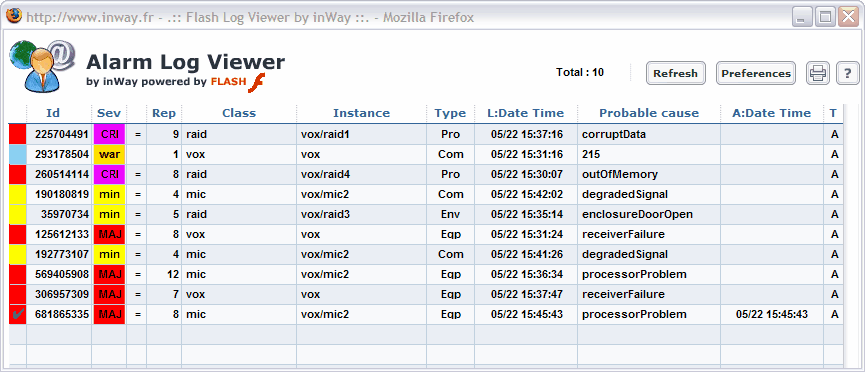Click blue status cell of alarm 293178504
Image resolution: width=865 pixels, height=372 pixels.
click(18, 155)
